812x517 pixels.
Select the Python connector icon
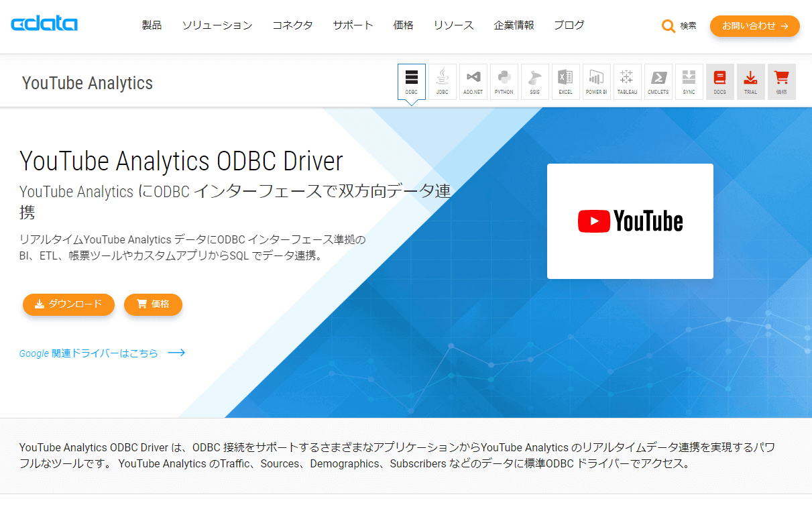(x=504, y=80)
